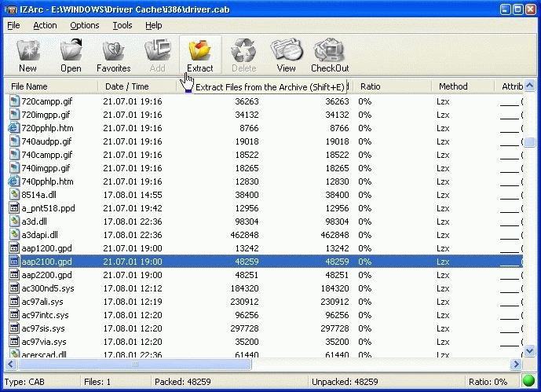Click the file icon beside aap2200.gpd
Screen dimensions: 541x392
pyautogui.click(x=14, y=275)
